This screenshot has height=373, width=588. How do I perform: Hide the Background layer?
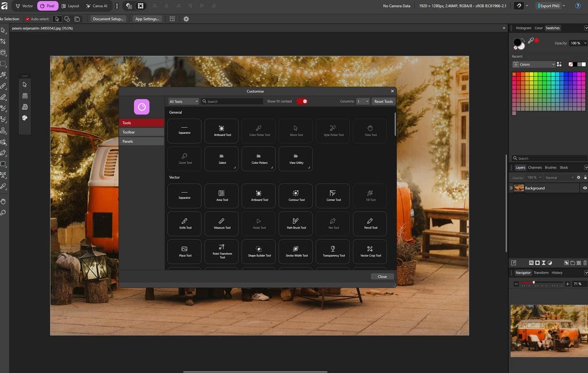[584, 188]
